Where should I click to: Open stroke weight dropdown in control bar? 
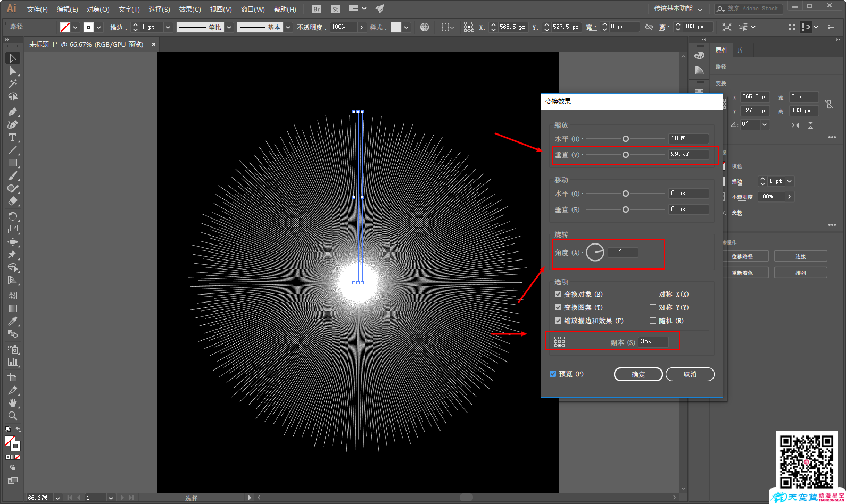pos(168,27)
